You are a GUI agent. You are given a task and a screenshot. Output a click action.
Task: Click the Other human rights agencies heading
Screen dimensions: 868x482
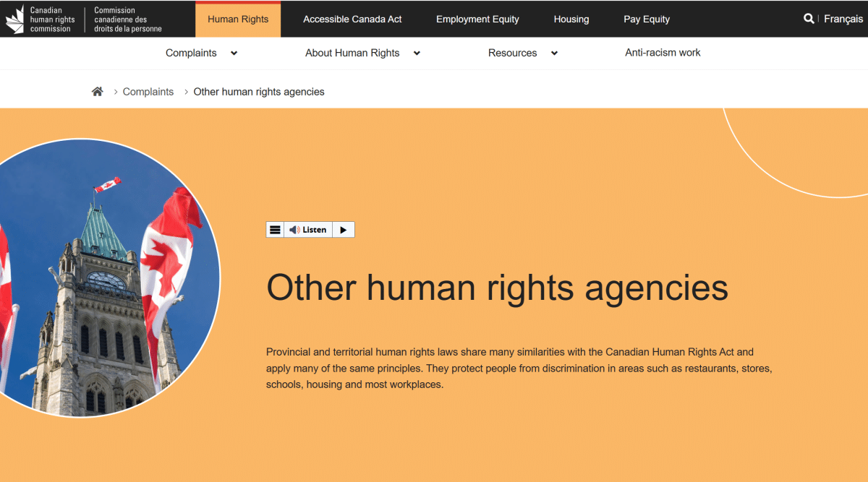(497, 287)
